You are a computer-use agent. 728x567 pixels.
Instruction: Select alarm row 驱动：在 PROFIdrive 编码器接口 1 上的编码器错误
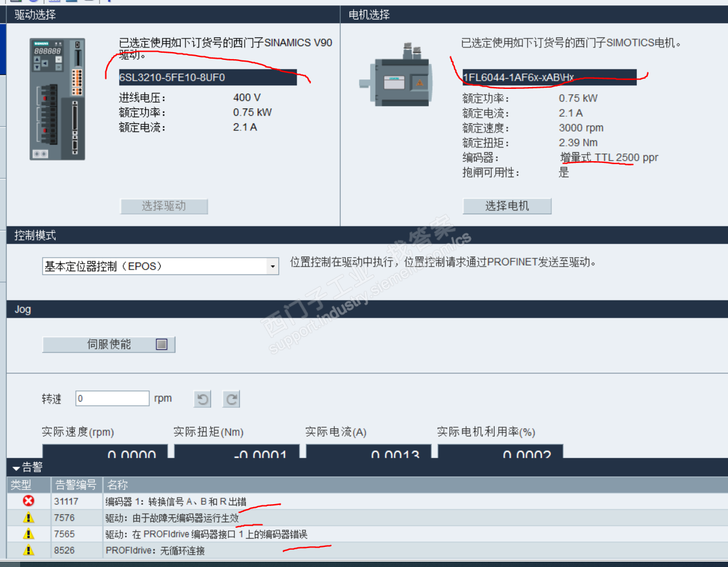click(x=367, y=534)
